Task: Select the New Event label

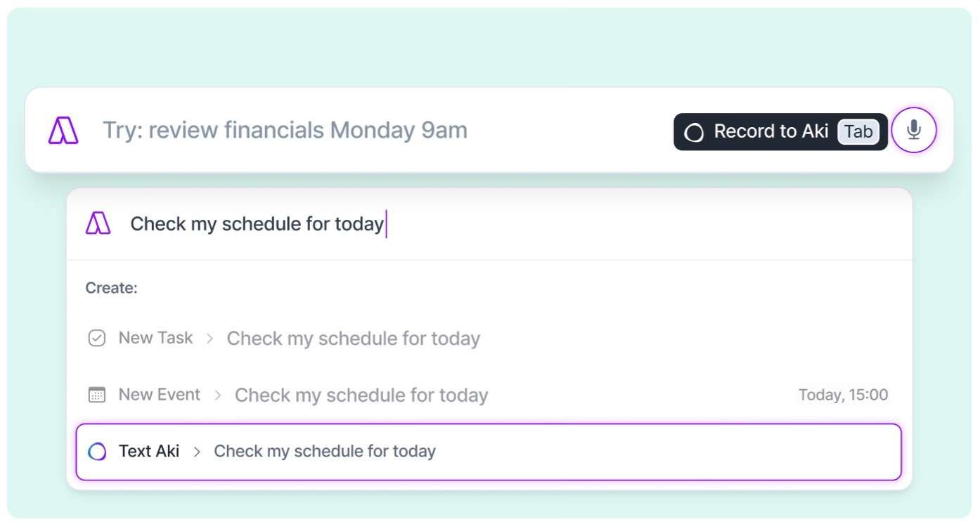Action: (x=159, y=395)
